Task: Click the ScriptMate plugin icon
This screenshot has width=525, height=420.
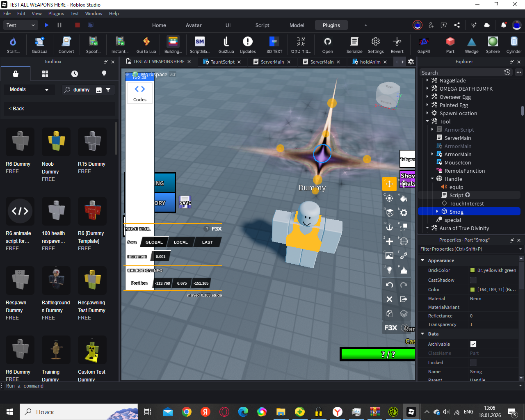Action: point(200,45)
